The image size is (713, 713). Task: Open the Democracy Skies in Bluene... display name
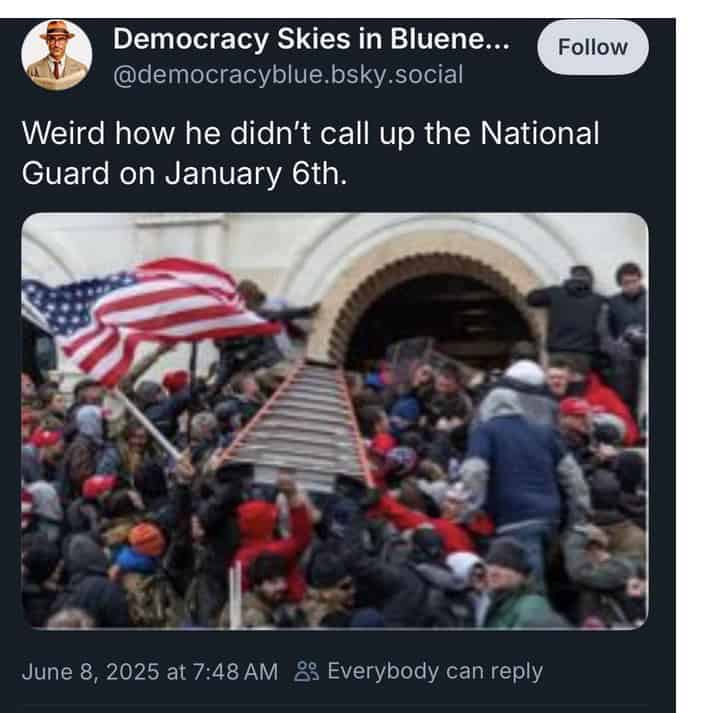click(x=311, y=39)
